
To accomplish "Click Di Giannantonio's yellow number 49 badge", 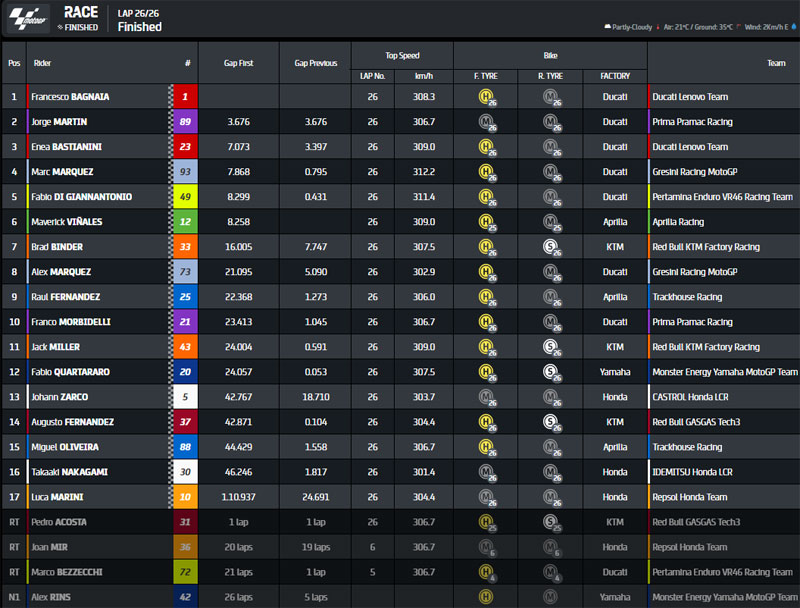I will [x=186, y=197].
